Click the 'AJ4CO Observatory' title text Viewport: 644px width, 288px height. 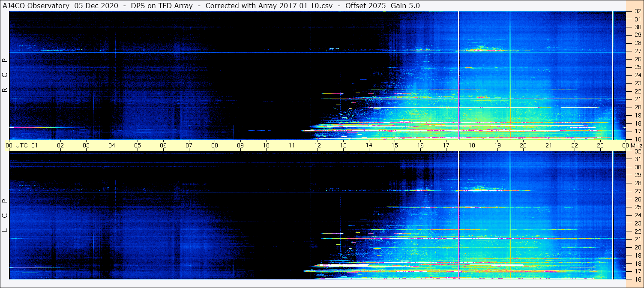(36, 6)
